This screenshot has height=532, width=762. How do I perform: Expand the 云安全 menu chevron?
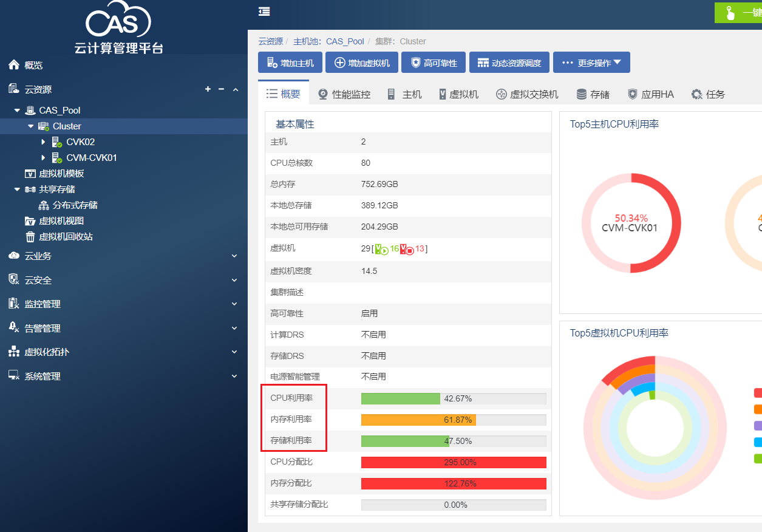(234, 281)
